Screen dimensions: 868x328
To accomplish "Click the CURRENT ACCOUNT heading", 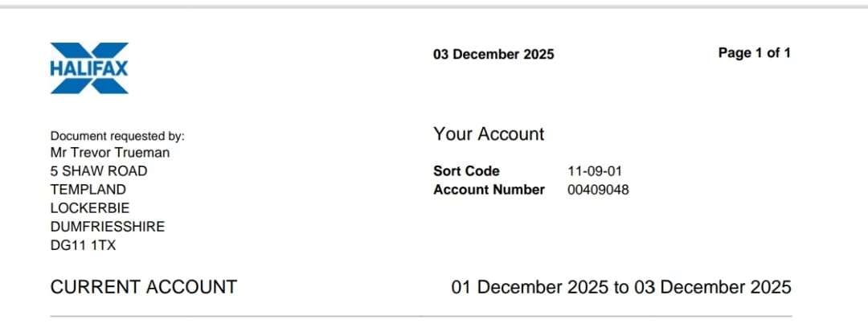I will point(143,287).
